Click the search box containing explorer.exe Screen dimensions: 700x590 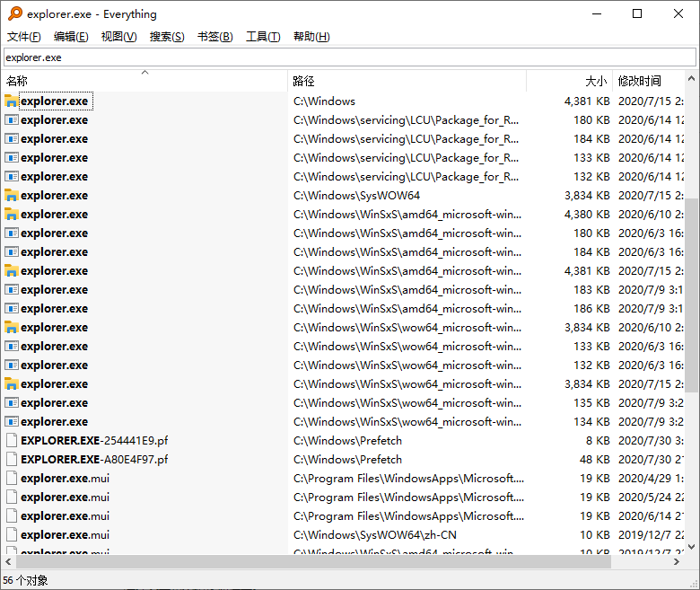[350, 57]
